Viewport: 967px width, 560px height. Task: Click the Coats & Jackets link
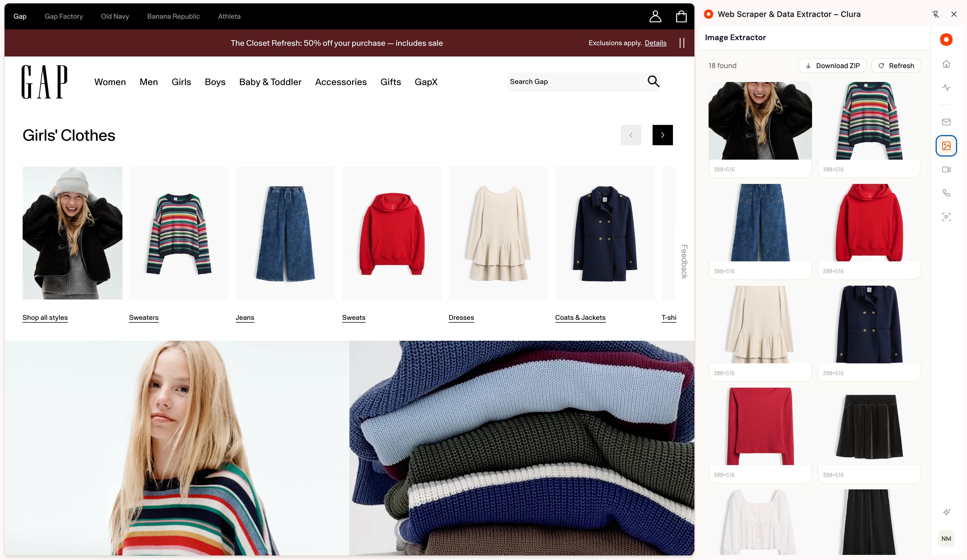[580, 318]
